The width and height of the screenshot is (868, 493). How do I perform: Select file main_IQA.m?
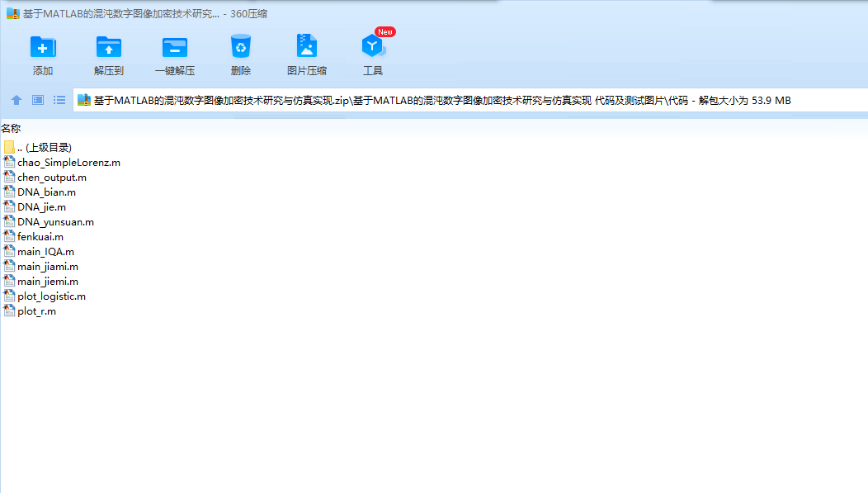[45, 252]
